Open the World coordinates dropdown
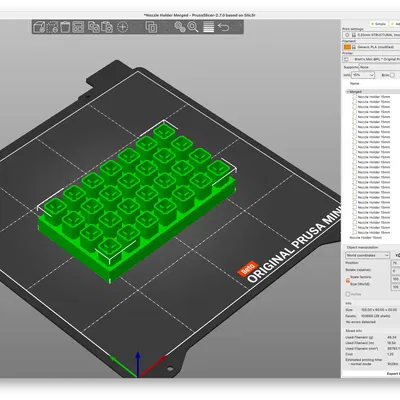The width and height of the screenshot is (400, 400). (x=368, y=255)
